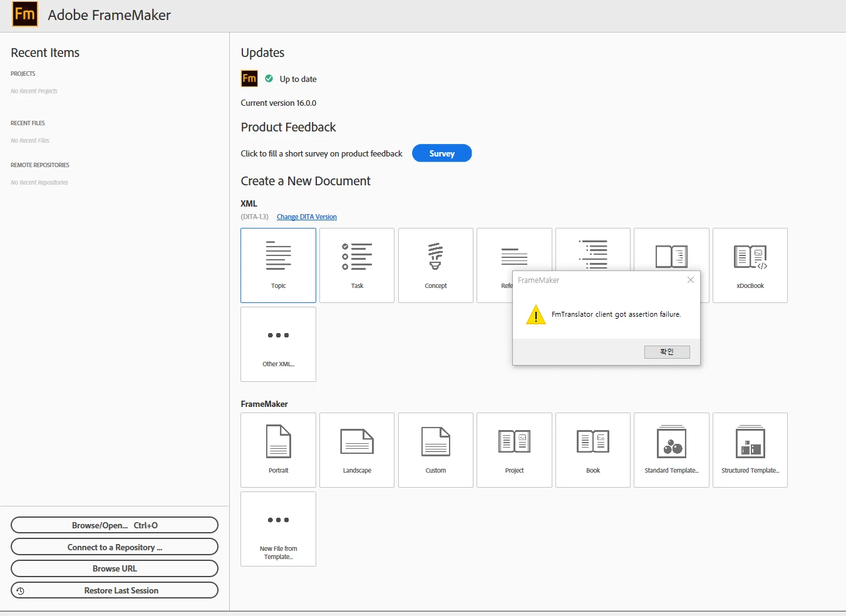Create a new xDocBook document

coord(750,265)
